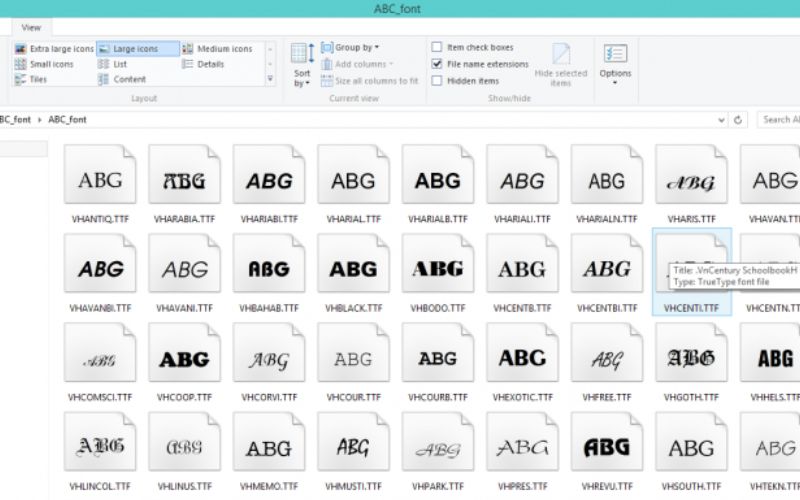Click Hide selected items button
This screenshot has width=800, height=500.
[561, 65]
